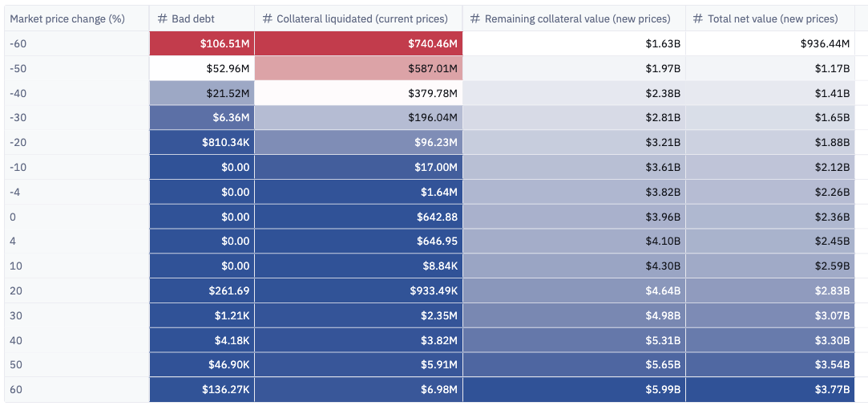
Task: Click the $52.96M bad debt cell
Action: 202,68
